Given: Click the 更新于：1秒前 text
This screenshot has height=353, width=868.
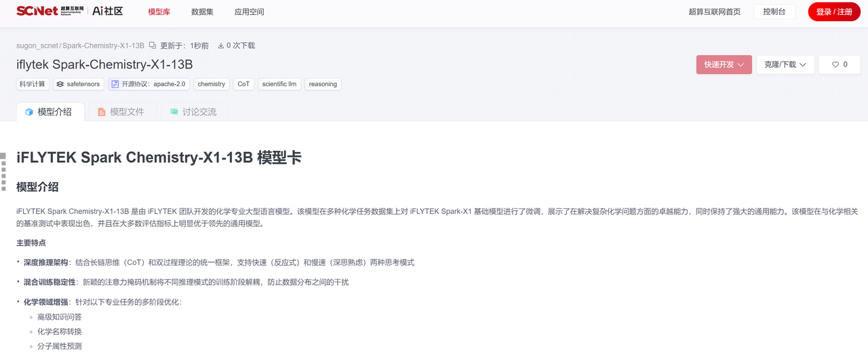Looking at the screenshot, I should tap(184, 45).
